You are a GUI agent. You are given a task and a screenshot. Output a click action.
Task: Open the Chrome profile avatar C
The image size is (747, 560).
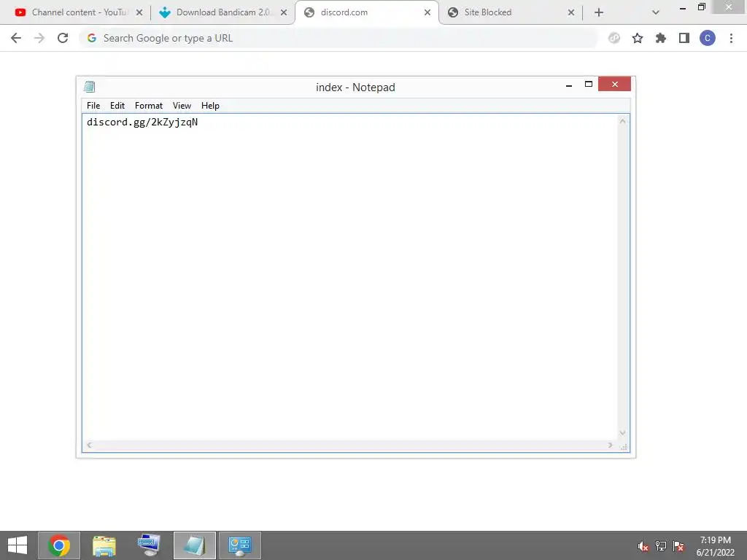(708, 38)
